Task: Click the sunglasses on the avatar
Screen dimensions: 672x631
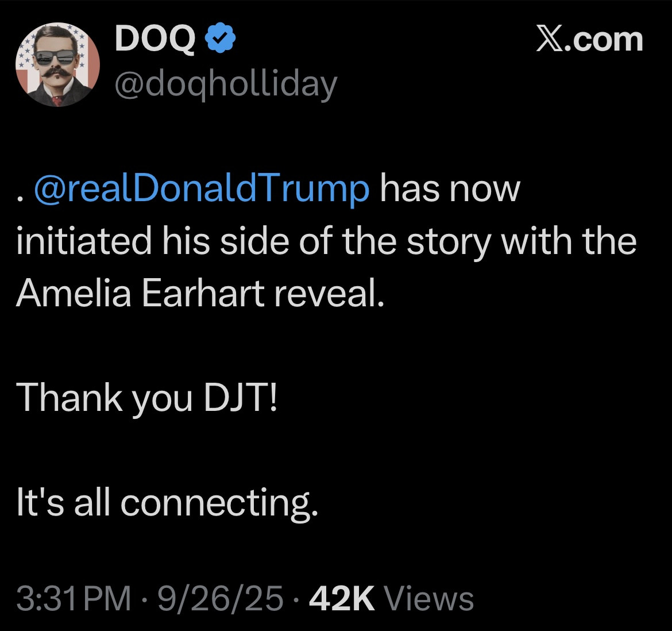Action: 55,57
